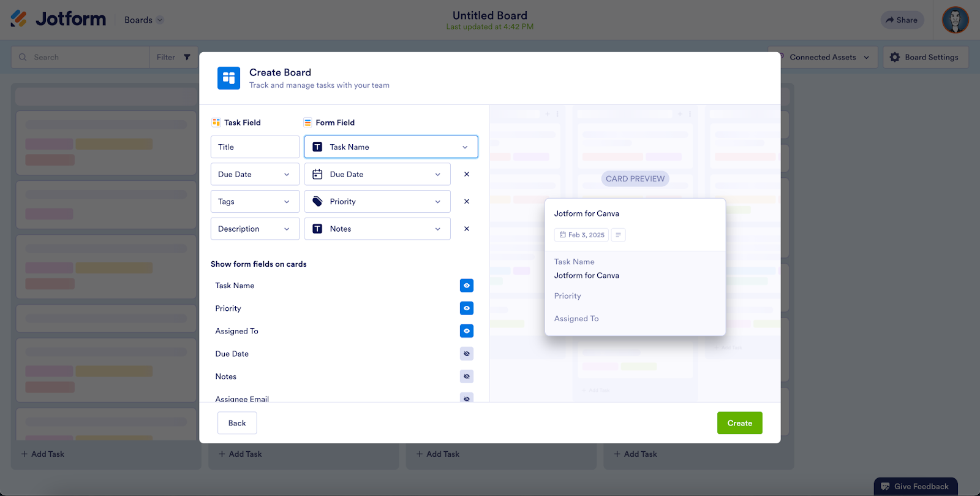Open the Due Date task field dropdown

(255, 174)
